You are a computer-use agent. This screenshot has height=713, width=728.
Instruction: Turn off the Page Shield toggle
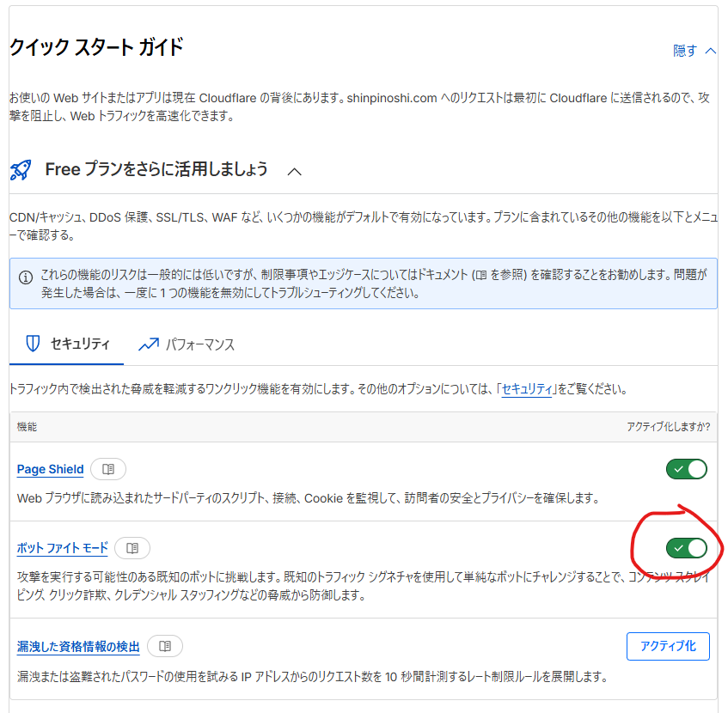(x=686, y=469)
